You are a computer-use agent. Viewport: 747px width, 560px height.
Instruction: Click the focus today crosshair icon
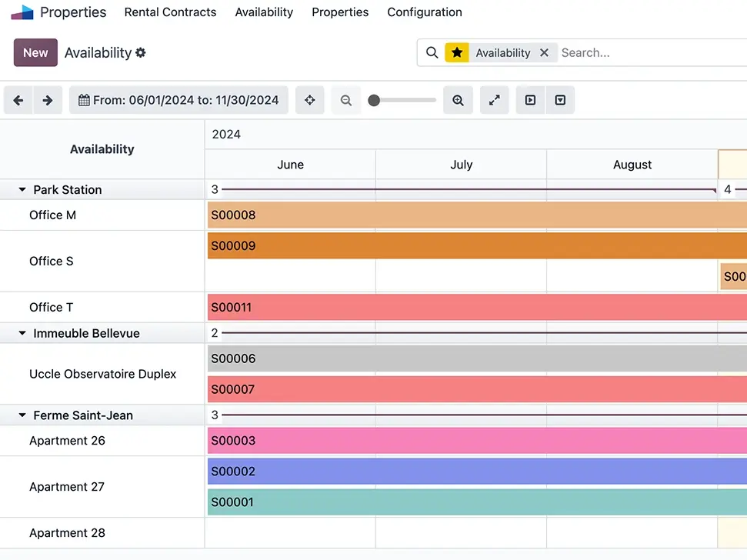(310, 100)
